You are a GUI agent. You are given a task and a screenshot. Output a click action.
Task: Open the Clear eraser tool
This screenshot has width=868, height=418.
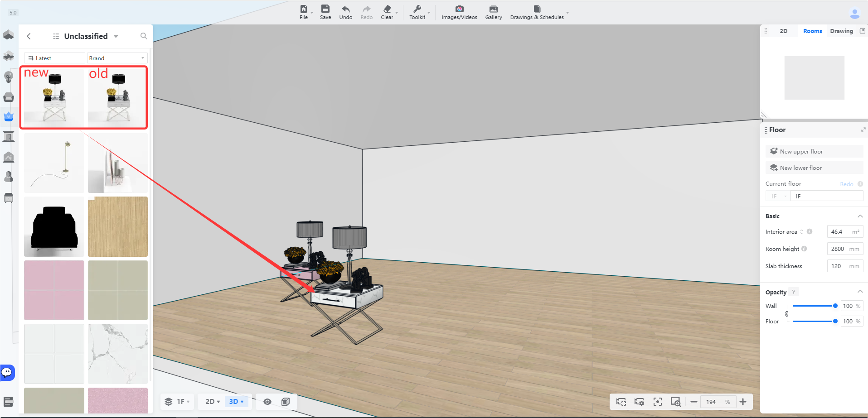click(x=387, y=12)
